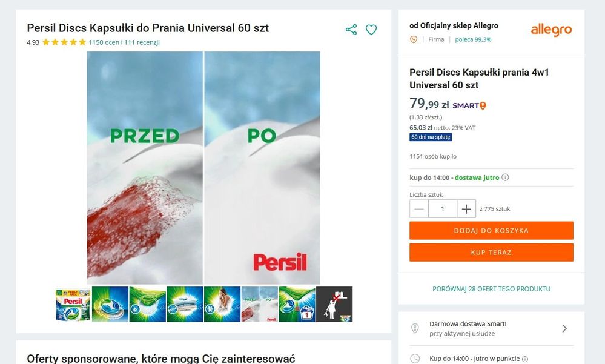Click the SMART! logo beside price
The width and height of the screenshot is (605, 364).
(469, 105)
